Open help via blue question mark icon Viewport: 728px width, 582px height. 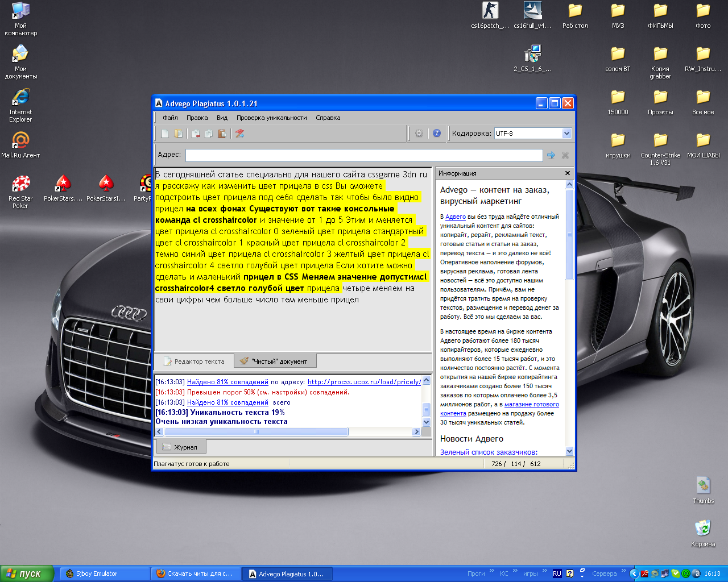pyautogui.click(x=437, y=134)
